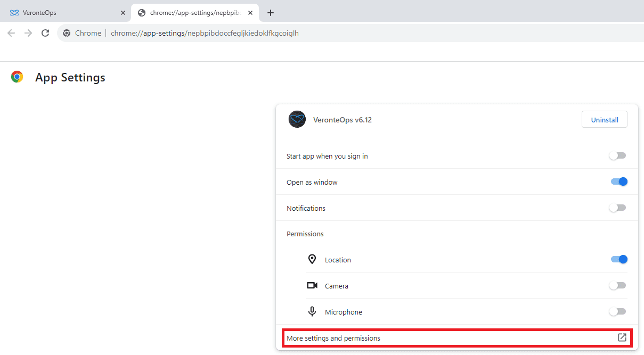The height and width of the screenshot is (355, 644).
Task: Click the VeronteOps app logo icon
Action: [297, 120]
